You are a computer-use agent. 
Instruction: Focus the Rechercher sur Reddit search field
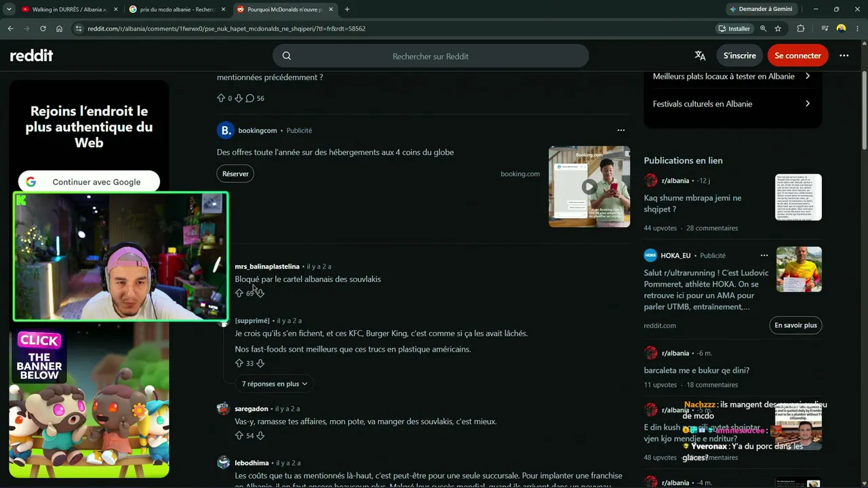(x=431, y=56)
